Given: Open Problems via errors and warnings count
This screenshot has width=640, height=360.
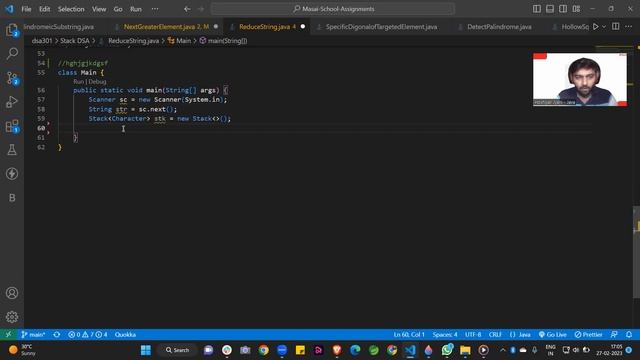Looking at the screenshot, I should click(x=88, y=335).
